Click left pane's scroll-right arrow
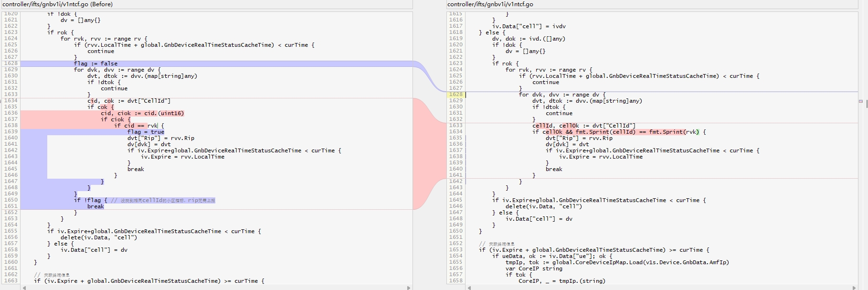The height and width of the screenshot is (290, 868). [x=409, y=288]
